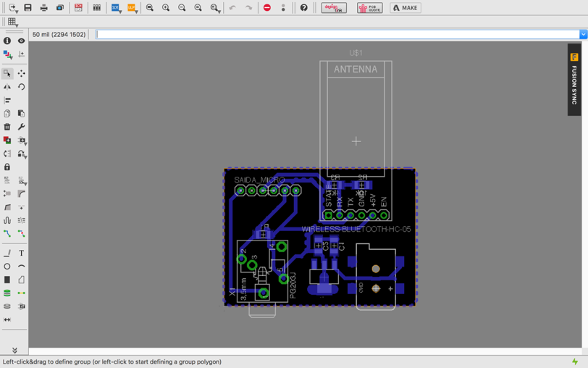Open the Value tool dropdown
Image resolution: width=588 pixels, height=368 pixels.
tap(22, 181)
